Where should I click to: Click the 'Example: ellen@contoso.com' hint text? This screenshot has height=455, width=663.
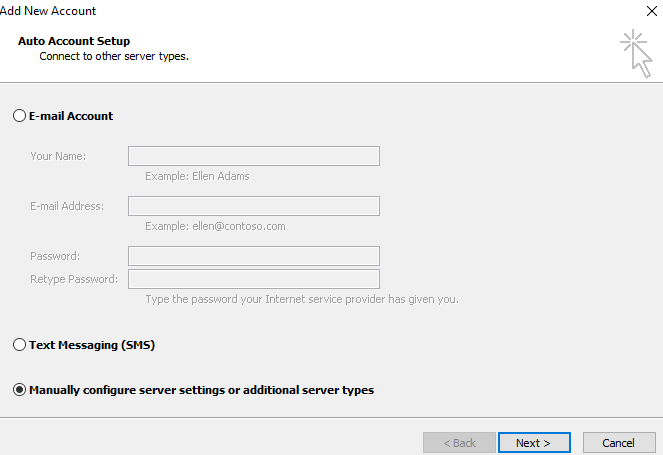click(215, 226)
